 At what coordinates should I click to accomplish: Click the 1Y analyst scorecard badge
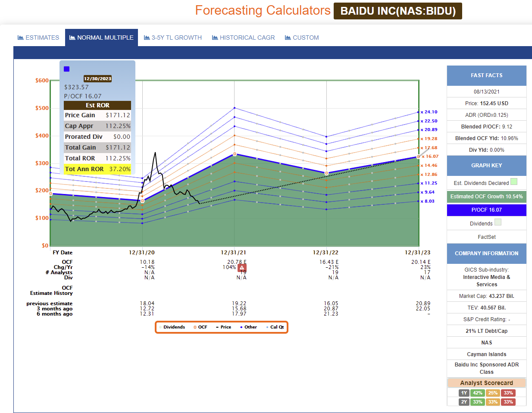pyautogui.click(x=464, y=393)
